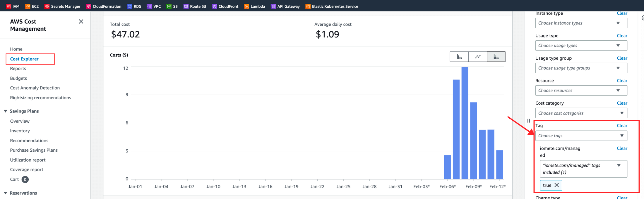Switch chart to stacked bar view
Viewport: 644px width, 199px height.
[496, 57]
